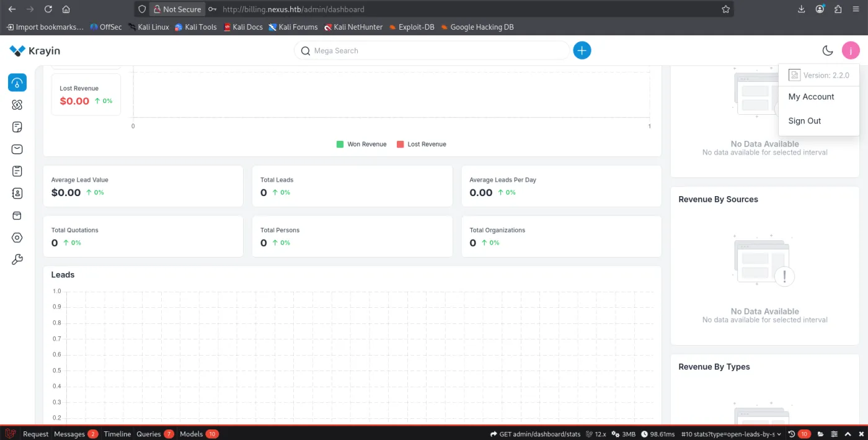The width and height of the screenshot is (868, 440).
Task: Open the Queries tab in debugbar
Action: (x=155, y=434)
